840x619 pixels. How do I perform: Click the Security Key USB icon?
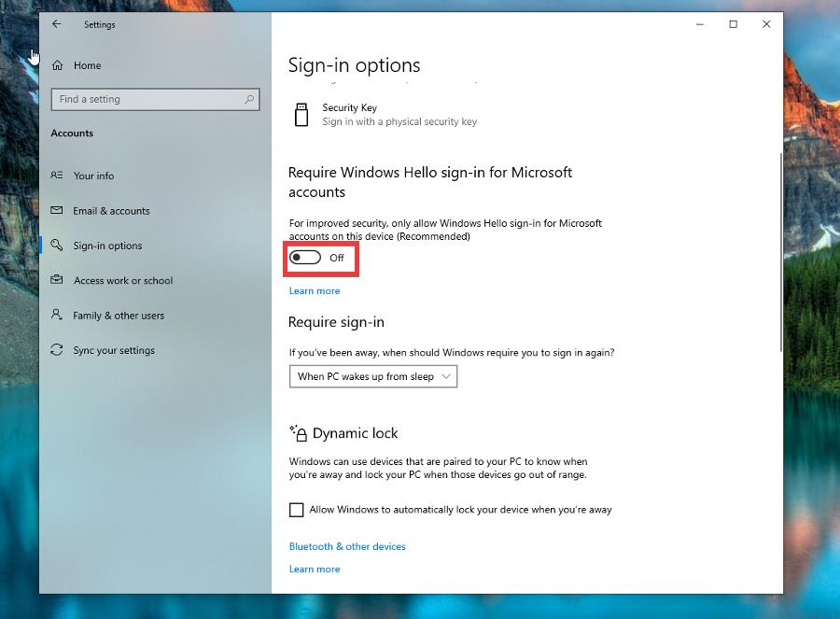(301, 115)
